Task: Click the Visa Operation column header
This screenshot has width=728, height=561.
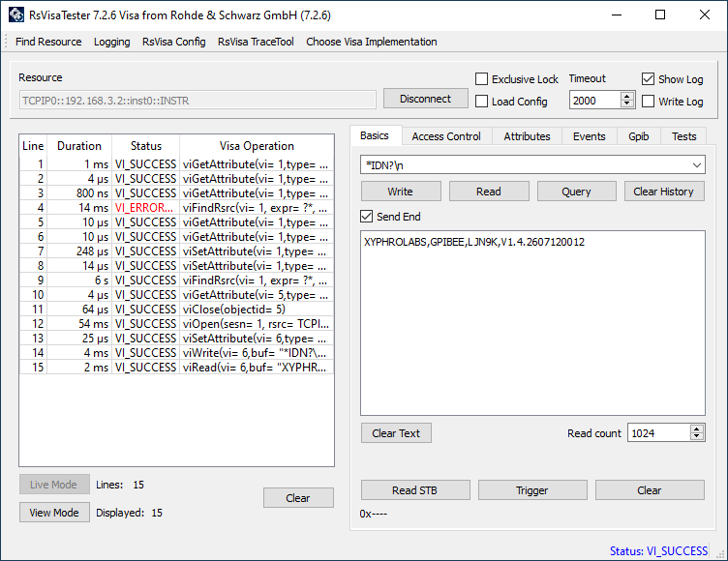Action: [x=257, y=146]
